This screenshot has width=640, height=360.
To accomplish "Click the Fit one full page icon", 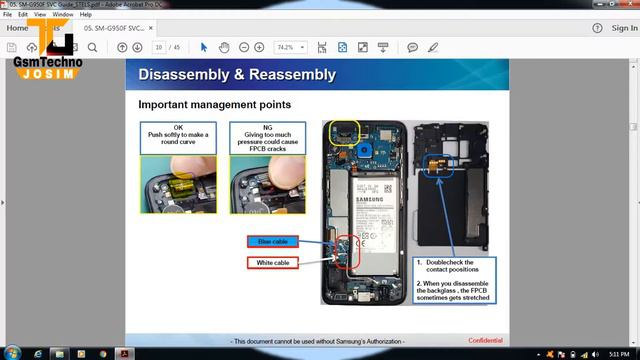I will pos(342,47).
